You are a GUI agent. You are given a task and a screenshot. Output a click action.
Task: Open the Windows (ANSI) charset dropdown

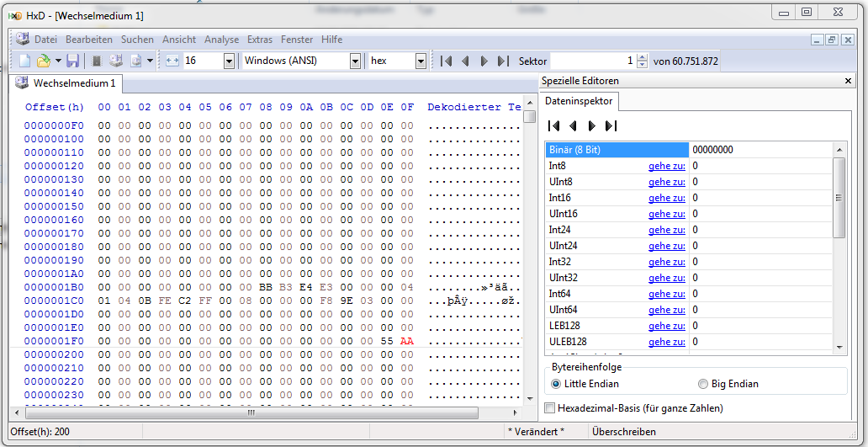point(356,61)
